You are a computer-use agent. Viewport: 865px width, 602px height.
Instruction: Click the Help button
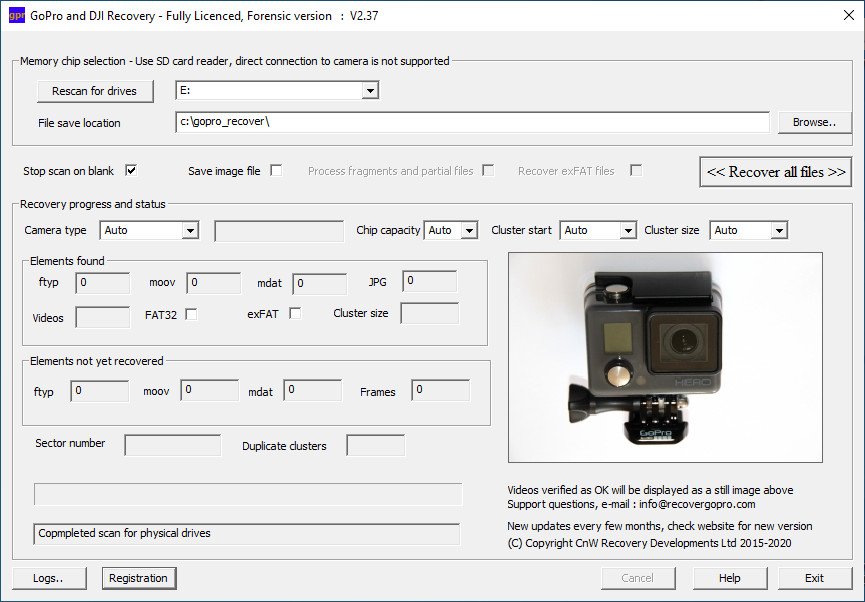(x=730, y=577)
